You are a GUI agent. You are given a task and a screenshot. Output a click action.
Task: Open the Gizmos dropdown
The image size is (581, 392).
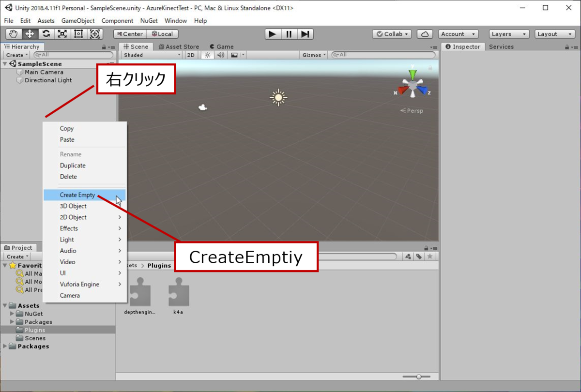click(314, 55)
